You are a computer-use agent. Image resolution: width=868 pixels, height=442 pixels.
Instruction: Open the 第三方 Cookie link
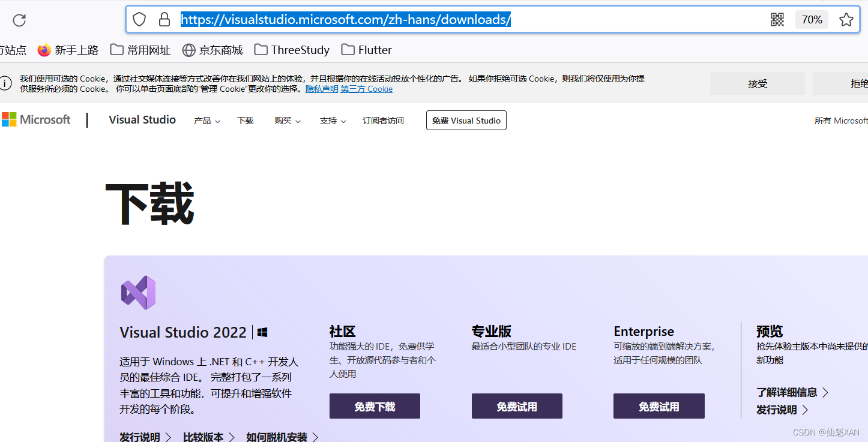coord(367,89)
